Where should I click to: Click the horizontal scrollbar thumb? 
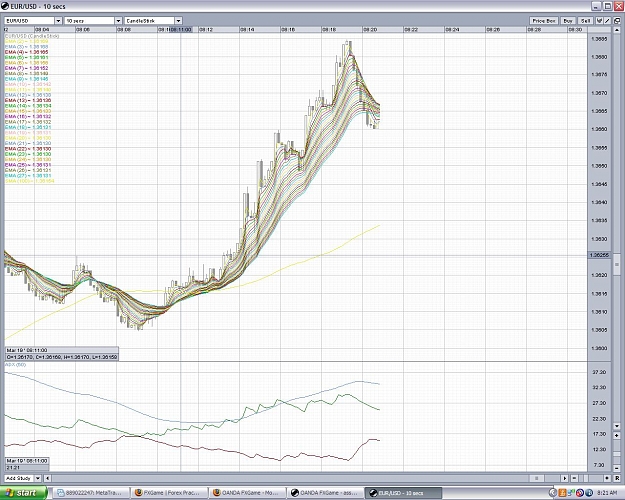[537, 478]
